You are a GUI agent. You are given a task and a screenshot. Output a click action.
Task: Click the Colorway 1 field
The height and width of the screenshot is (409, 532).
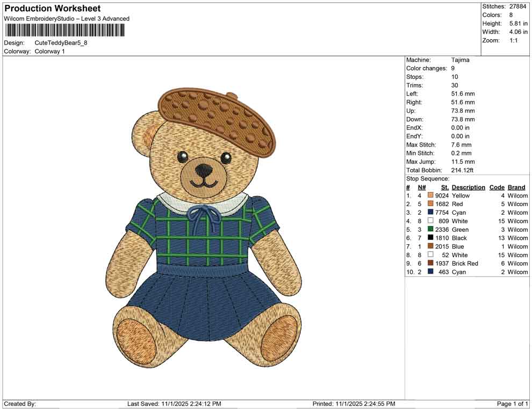click(x=49, y=52)
